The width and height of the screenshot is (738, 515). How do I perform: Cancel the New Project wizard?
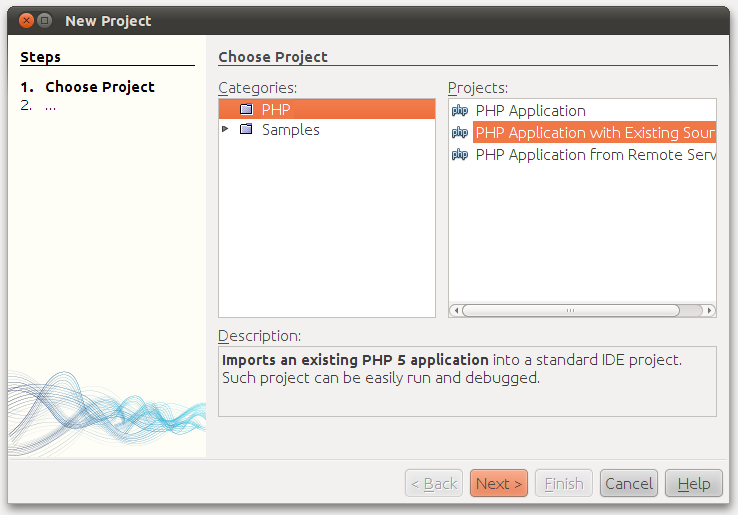coord(629,484)
